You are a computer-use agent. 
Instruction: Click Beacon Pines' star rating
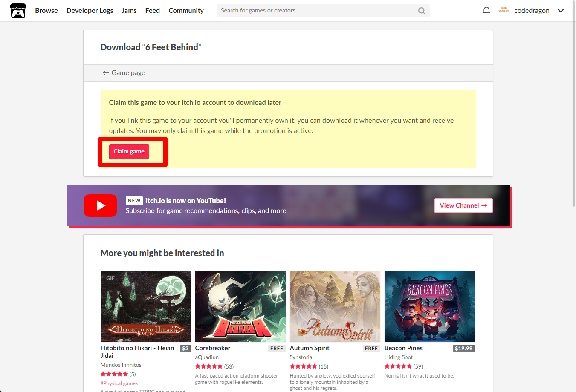(398, 366)
